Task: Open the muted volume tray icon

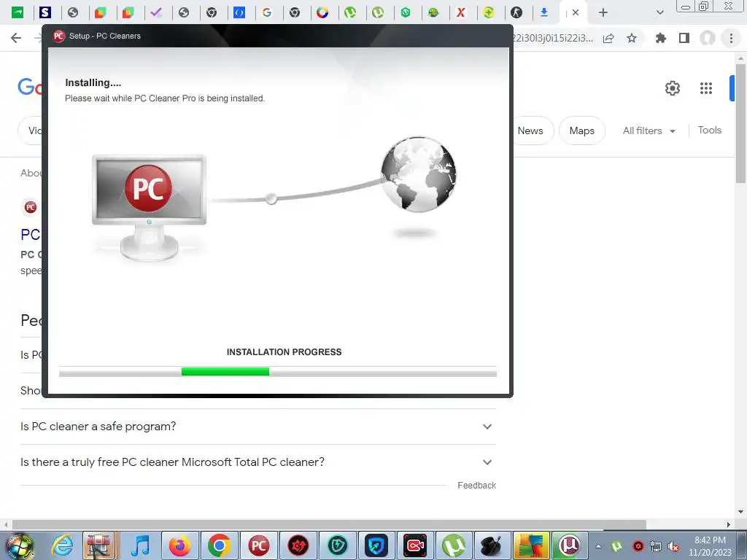Action: [x=673, y=546]
